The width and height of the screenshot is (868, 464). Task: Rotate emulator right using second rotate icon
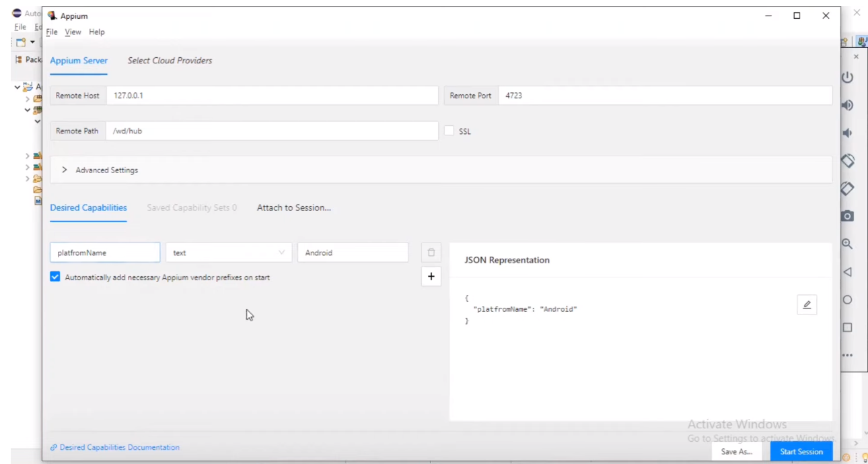[848, 189]
